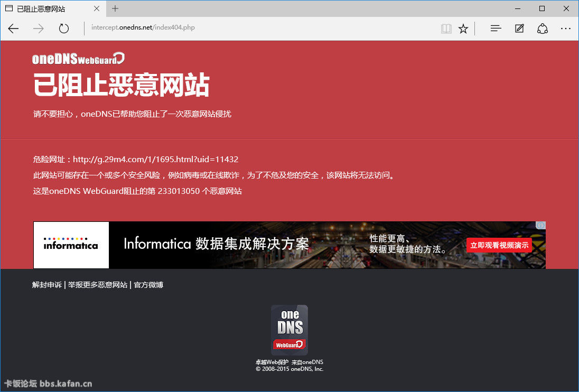Click the 卓越Web保护 来自oneDNS text
579x392 pixels.
coord(289,362)
